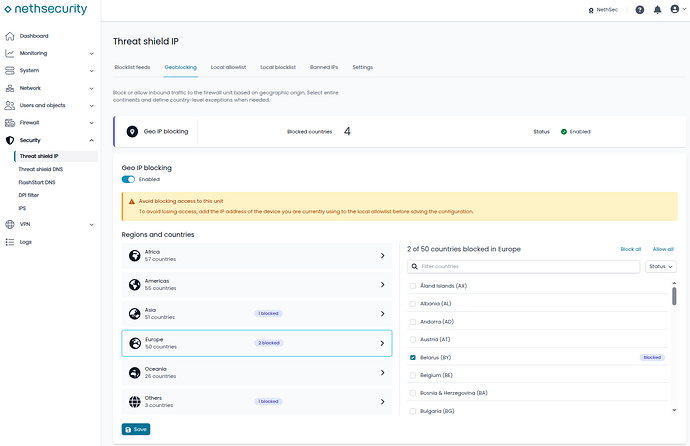
Task: Uncheck the Belarus (BY) checkbox
Action: click(413, 358)
